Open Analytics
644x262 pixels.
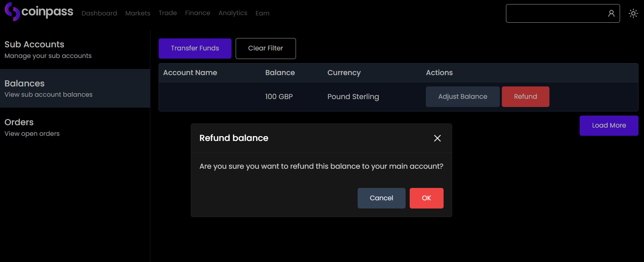233,13
